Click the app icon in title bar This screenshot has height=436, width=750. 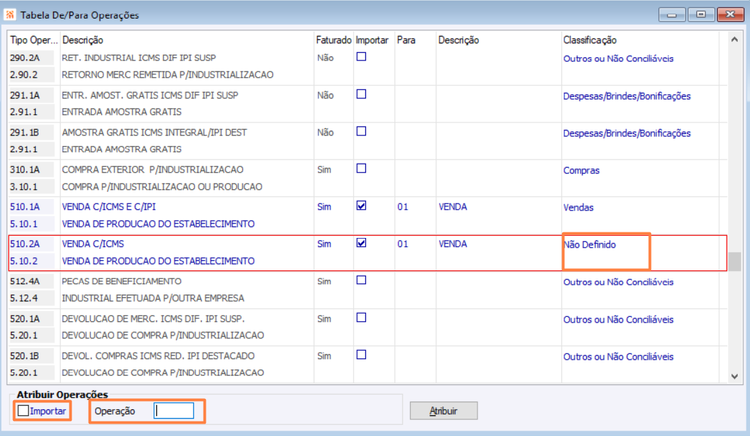[x=10, y=14]
